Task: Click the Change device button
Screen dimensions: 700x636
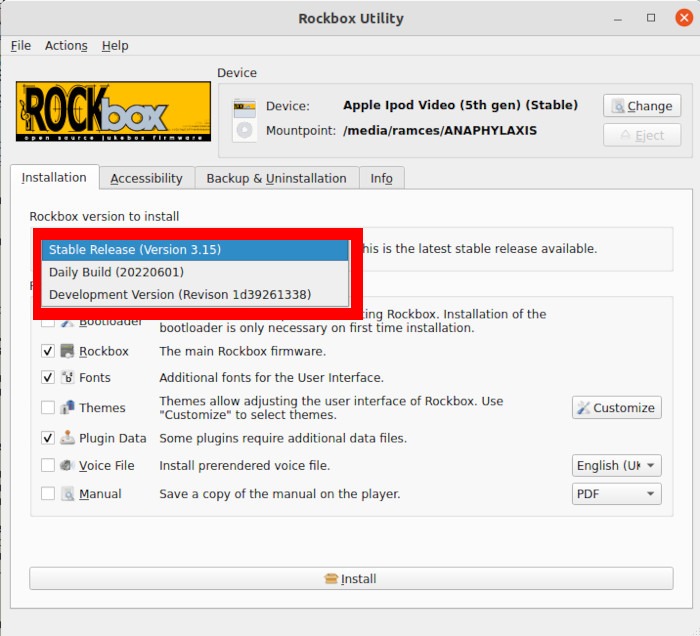Action: click(x=642, y=106)
